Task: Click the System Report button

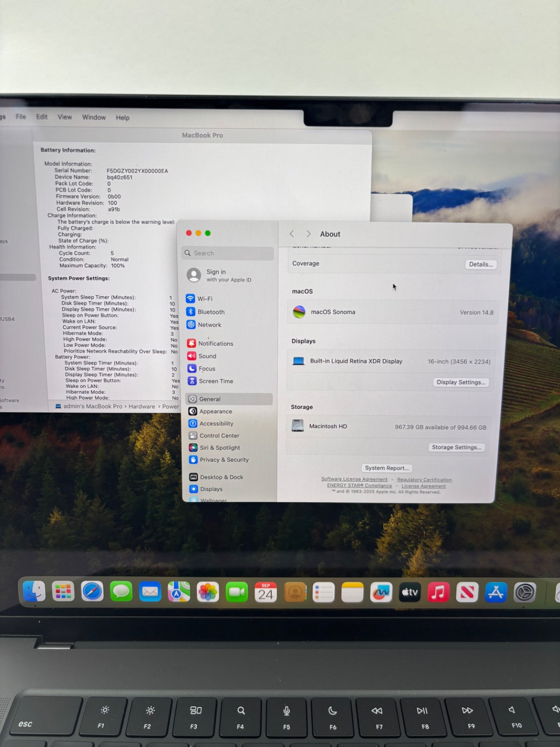Action: pos(387,468)
